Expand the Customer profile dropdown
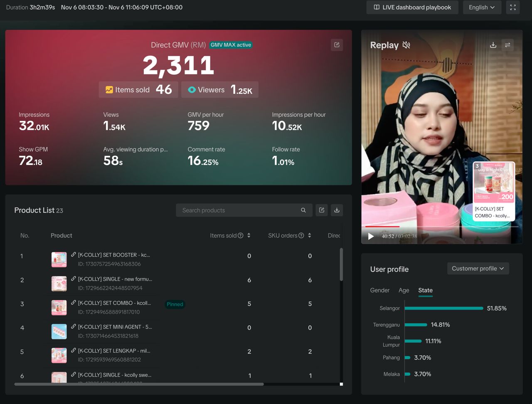Viewport: 532px width, 404px height. coord(478,269)
